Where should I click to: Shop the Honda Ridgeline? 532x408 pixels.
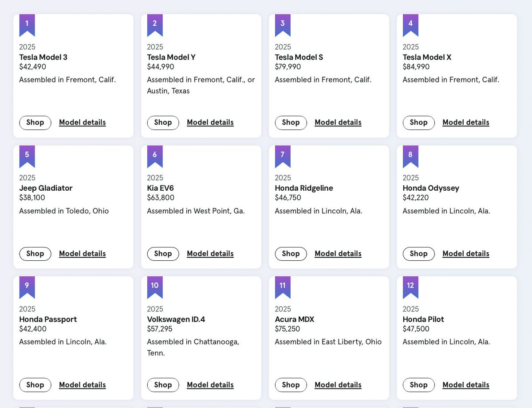tap(291, 254)
